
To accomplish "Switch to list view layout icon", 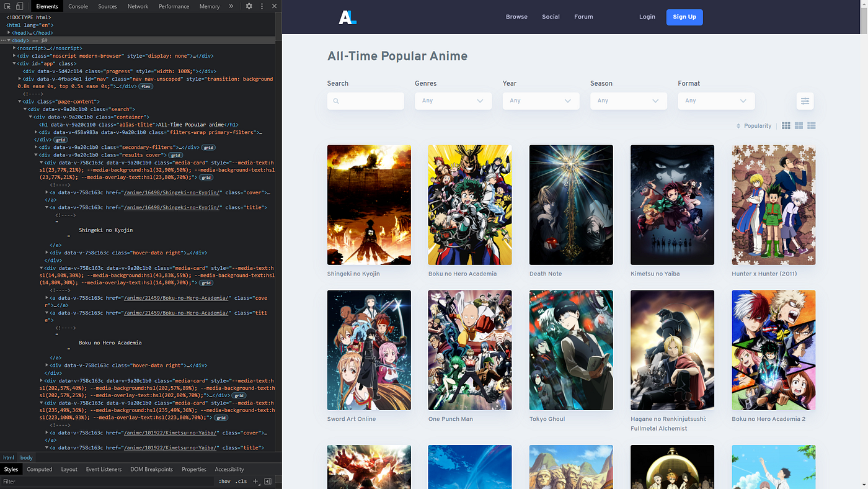I will (x=812, y=125).
